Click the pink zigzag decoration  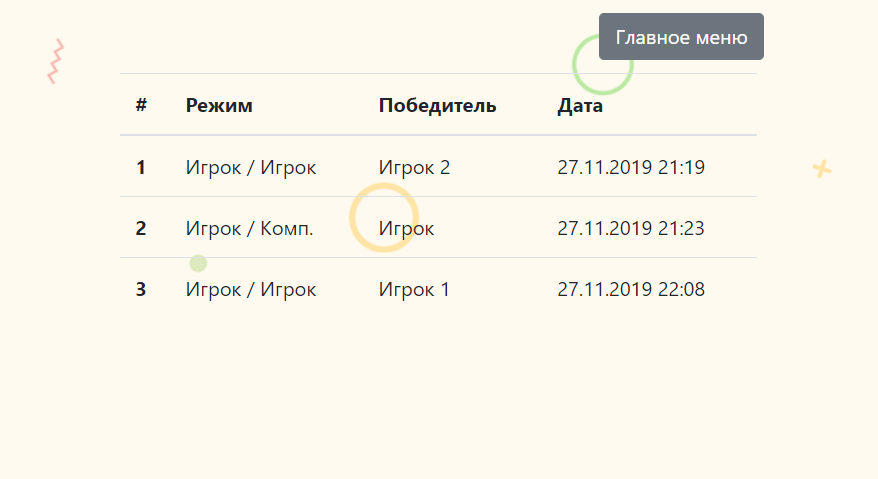tap(55, 62)
